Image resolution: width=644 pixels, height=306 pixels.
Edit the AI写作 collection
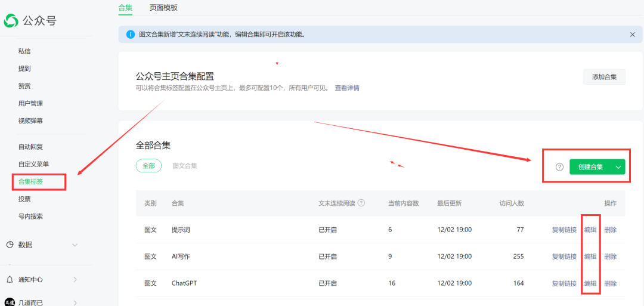coord(590,256)
